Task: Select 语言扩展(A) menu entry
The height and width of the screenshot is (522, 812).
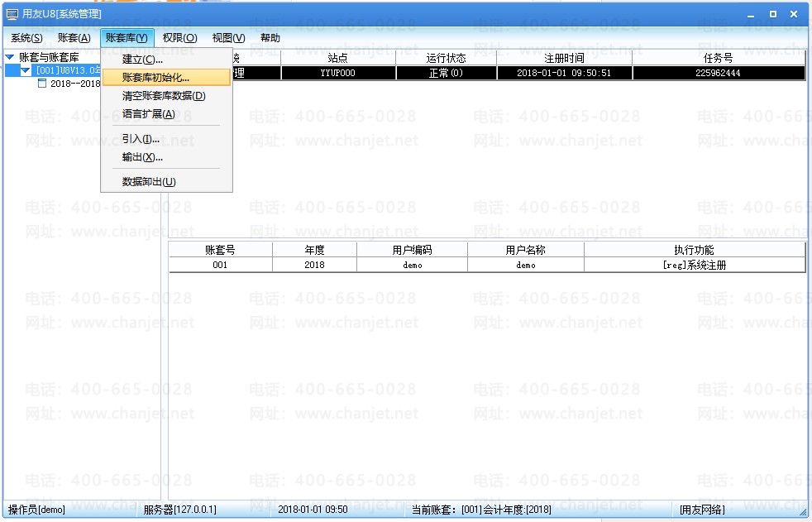Action: 167,114
